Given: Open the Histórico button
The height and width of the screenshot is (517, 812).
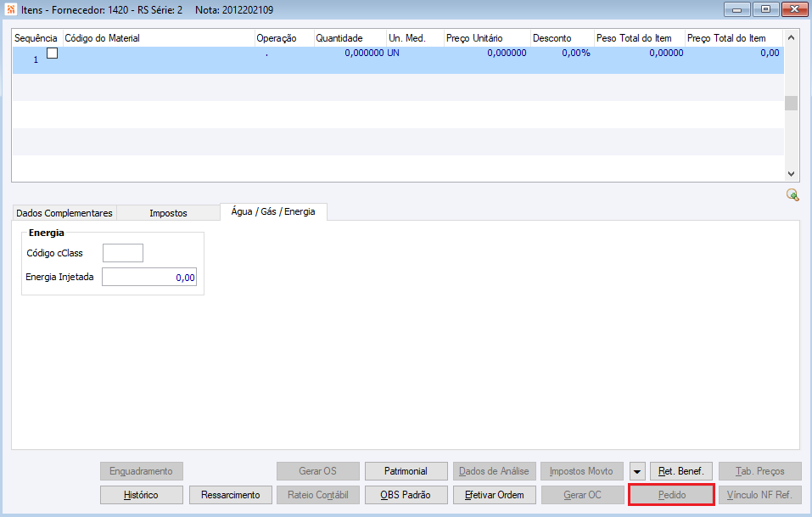Looking at the screenshot, I should point(142,495).
